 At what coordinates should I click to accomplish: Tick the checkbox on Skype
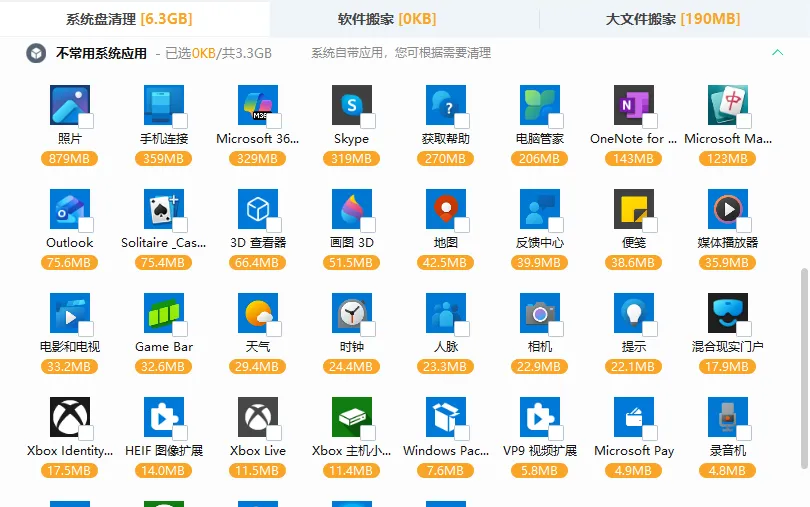click(368, 121)
